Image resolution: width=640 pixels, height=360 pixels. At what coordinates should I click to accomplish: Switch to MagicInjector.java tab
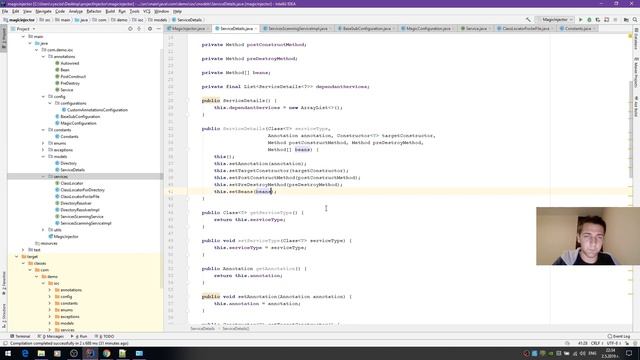click(188, 29)
